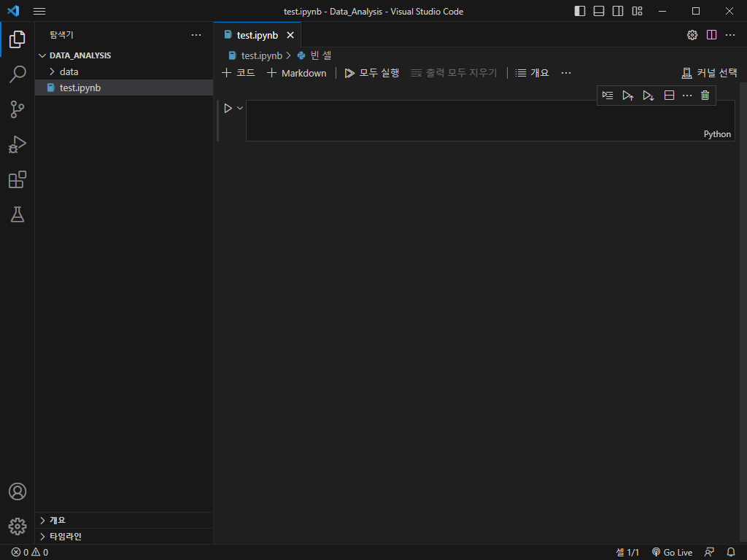Open problems from errors and warnings indicator
Screen dimensions: 747x560
click(x=29, y=553)
